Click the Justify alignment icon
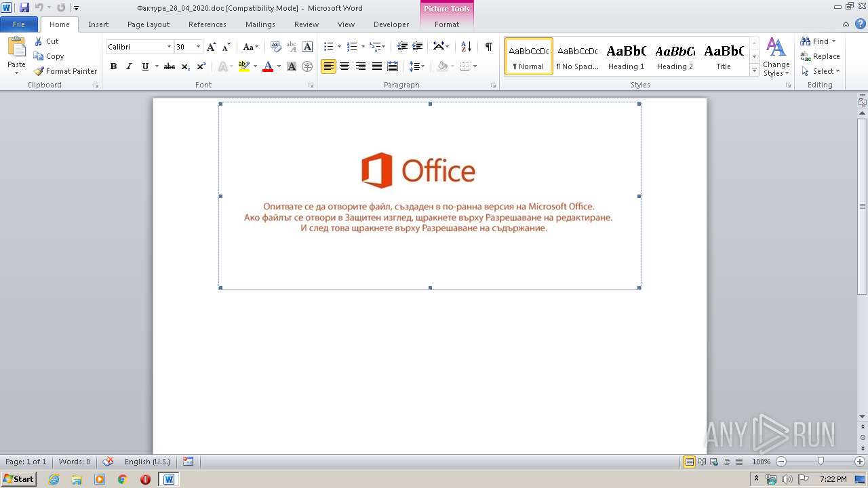This screenshot has width=868, height=488. click(x=376, y=66)
